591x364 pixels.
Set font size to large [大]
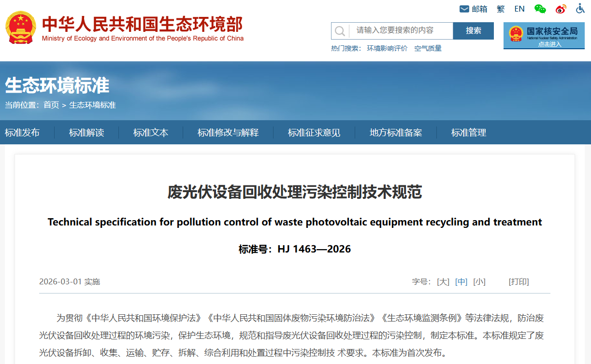[443, 281]
